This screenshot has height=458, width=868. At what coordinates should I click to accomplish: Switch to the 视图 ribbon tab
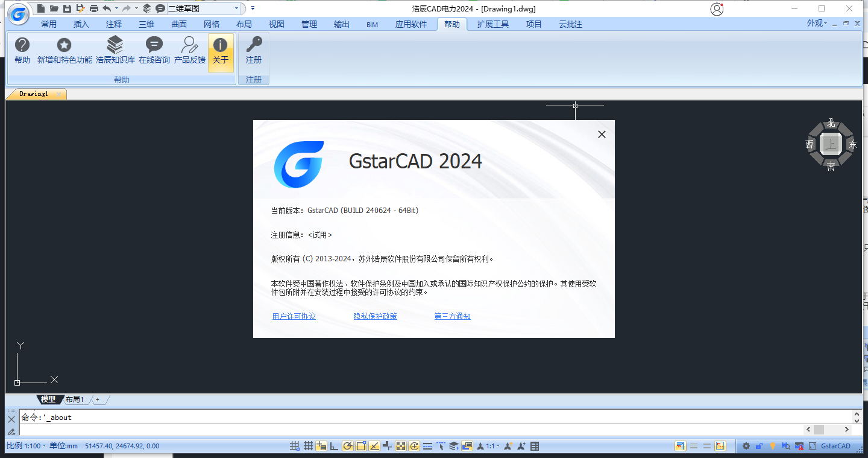[x=277, y=24]
